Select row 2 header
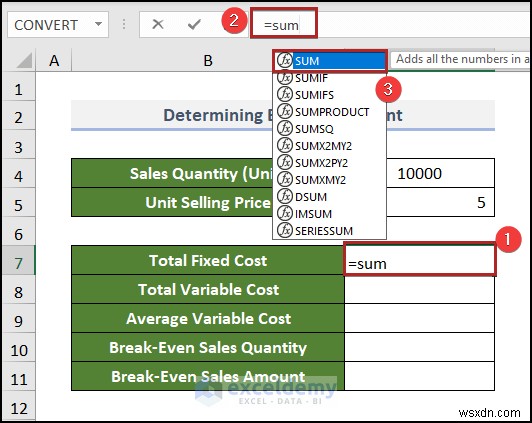 click(18, 117)
